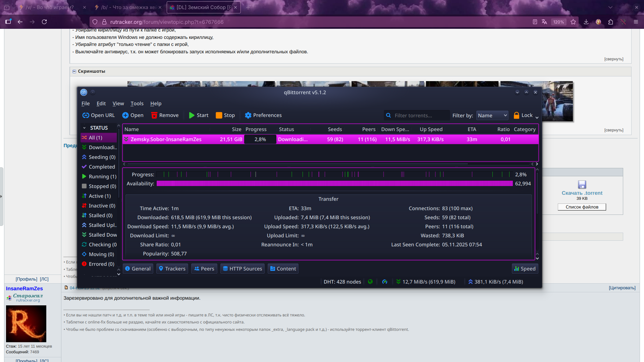Image resolution: width=644 pixels, height=362 pixels.
Task: Open the Tools menu
Action: [x=137, y=104]
